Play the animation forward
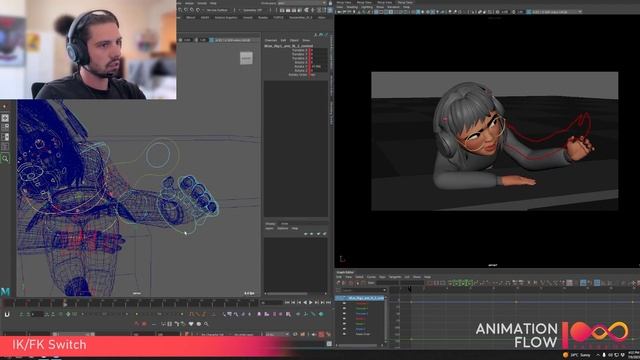Image resolution: width=640 pixels, height=360 pixels. click(x=311, y=302)
